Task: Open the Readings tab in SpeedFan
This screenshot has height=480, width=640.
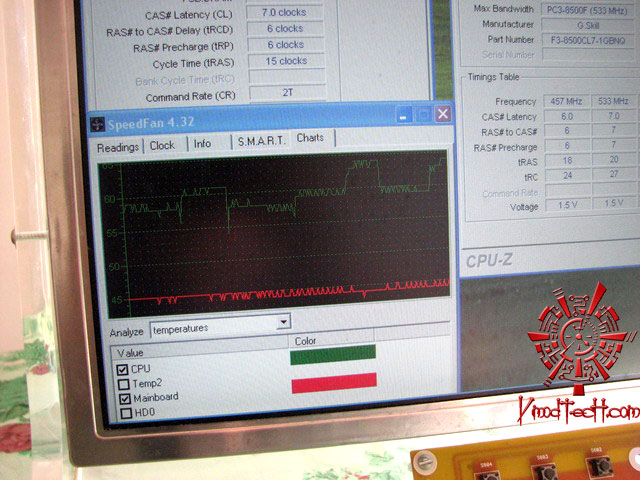Action: [118, 147]
